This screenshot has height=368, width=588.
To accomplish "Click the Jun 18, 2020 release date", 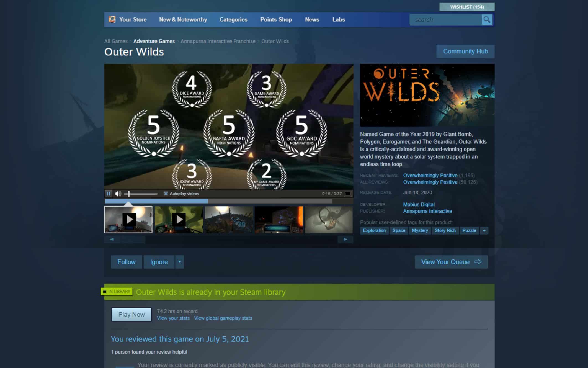I will (417, 192).
